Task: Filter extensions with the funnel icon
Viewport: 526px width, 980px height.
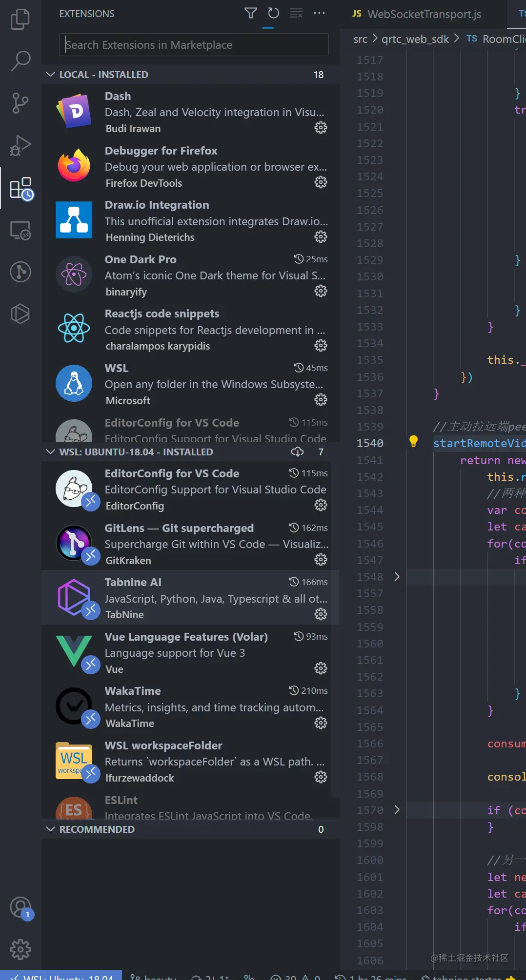Action: click(x=250, y=13)
